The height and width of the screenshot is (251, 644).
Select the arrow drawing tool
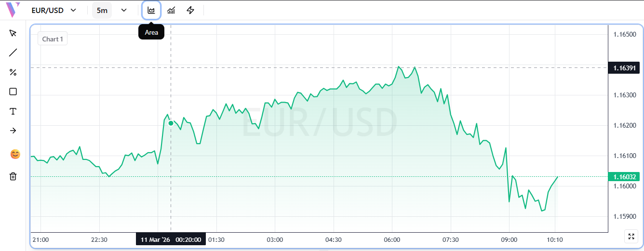point(13,131)
